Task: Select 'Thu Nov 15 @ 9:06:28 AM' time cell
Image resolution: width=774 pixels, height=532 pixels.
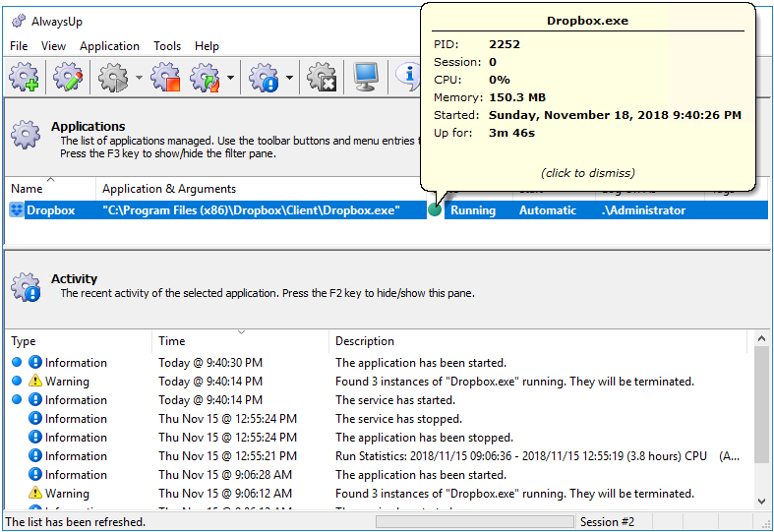Action: [x=225, y=475]
